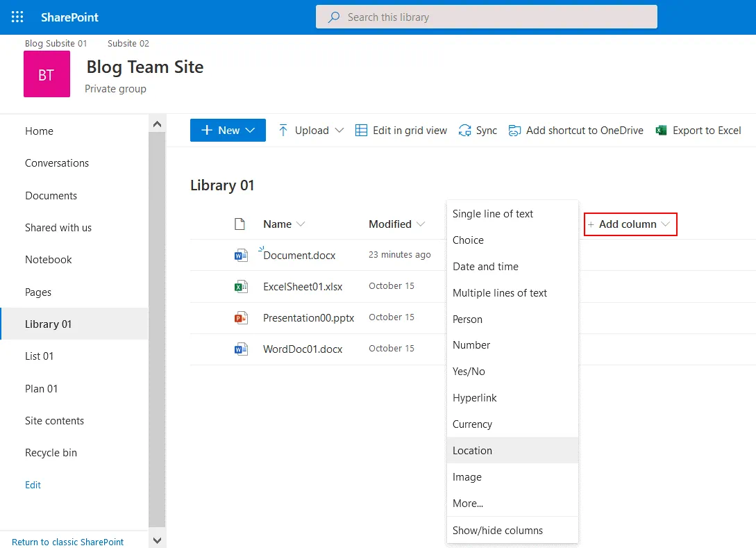Click the Search this library field
756x548 pixels.
[486, 17]
